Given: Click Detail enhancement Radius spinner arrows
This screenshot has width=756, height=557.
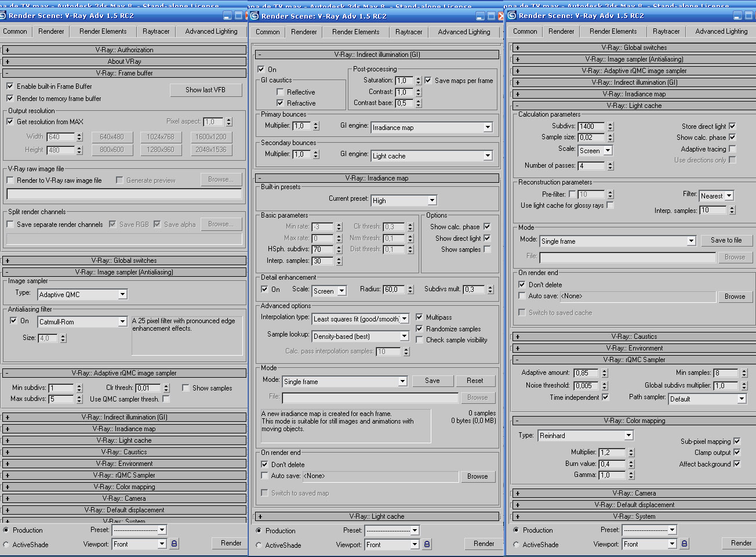Looking at the screenshot, I should click(x=410, y=289).
